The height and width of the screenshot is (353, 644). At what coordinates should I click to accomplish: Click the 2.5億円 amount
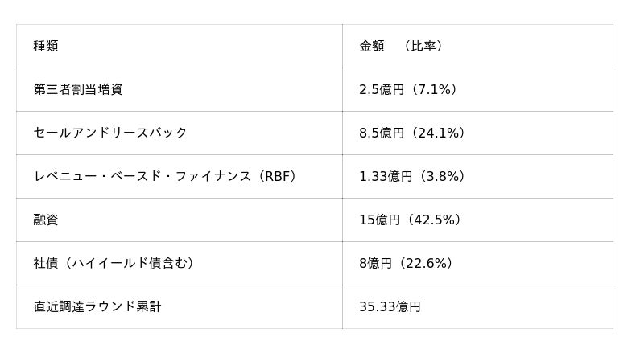tap(382, 90)
